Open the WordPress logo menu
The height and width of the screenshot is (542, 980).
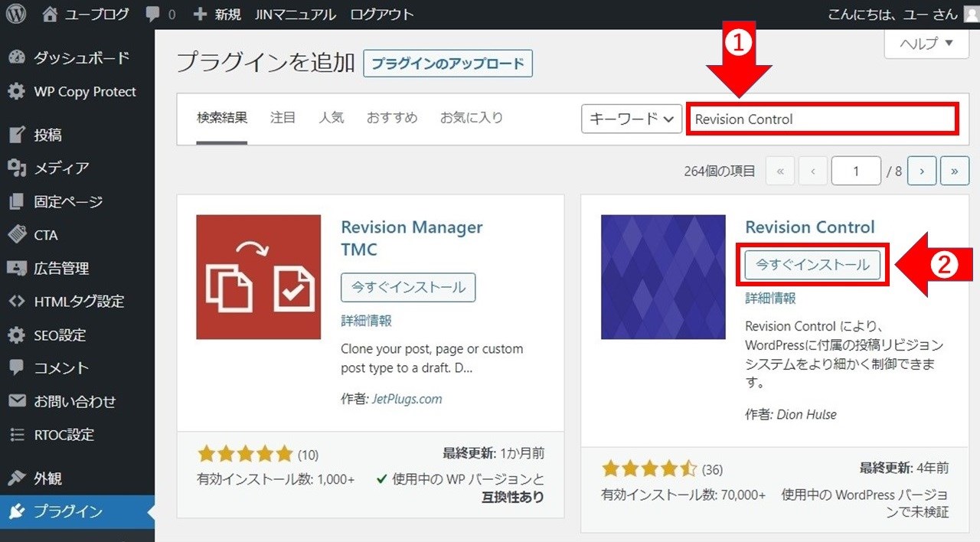tap(16, 14)
